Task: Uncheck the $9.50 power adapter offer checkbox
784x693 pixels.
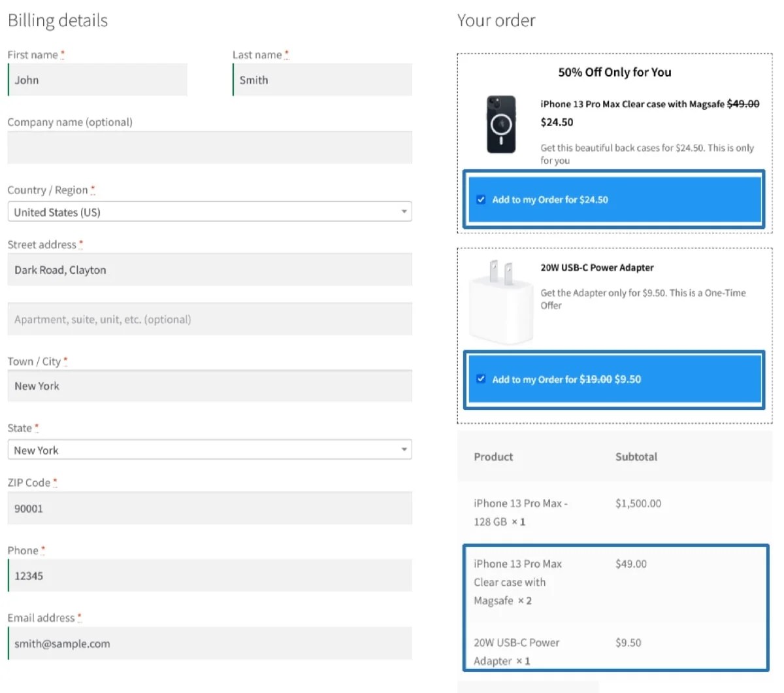Action: [481, 379]
